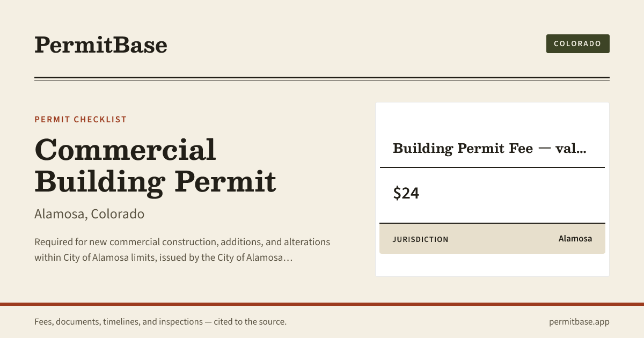Click the footer tagline about fees and documents
This screenshot has width=644, height=338.
(x=160, y=322)
